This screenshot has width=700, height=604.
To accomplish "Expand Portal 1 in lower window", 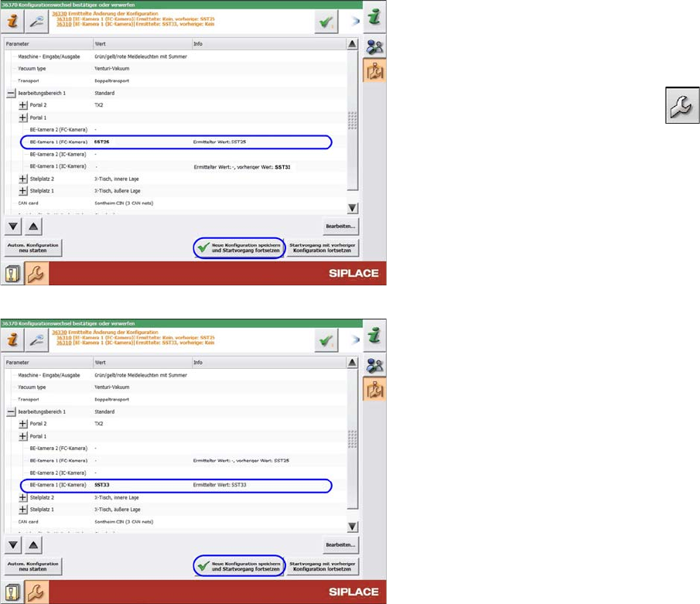I will (23, 437).
